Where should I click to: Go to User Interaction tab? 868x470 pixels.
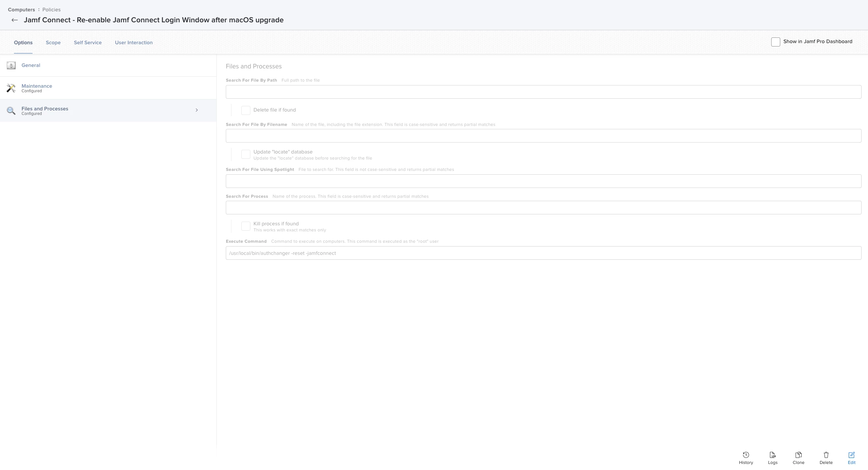134,42
